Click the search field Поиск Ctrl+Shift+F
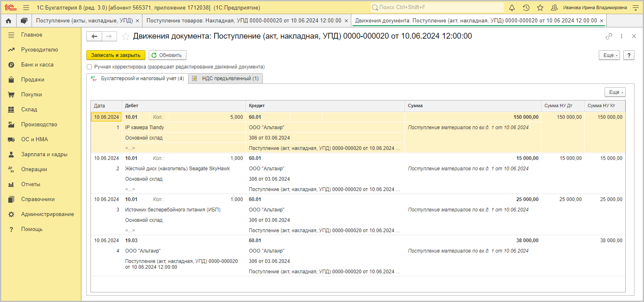The image size is (644, 302). click(x=437, y=7)
